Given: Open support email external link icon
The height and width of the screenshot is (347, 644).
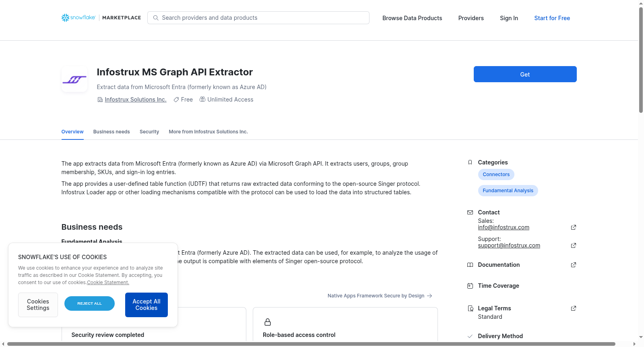Looking at the screenshot, I should pyautogui.click(x=574, y=245).
